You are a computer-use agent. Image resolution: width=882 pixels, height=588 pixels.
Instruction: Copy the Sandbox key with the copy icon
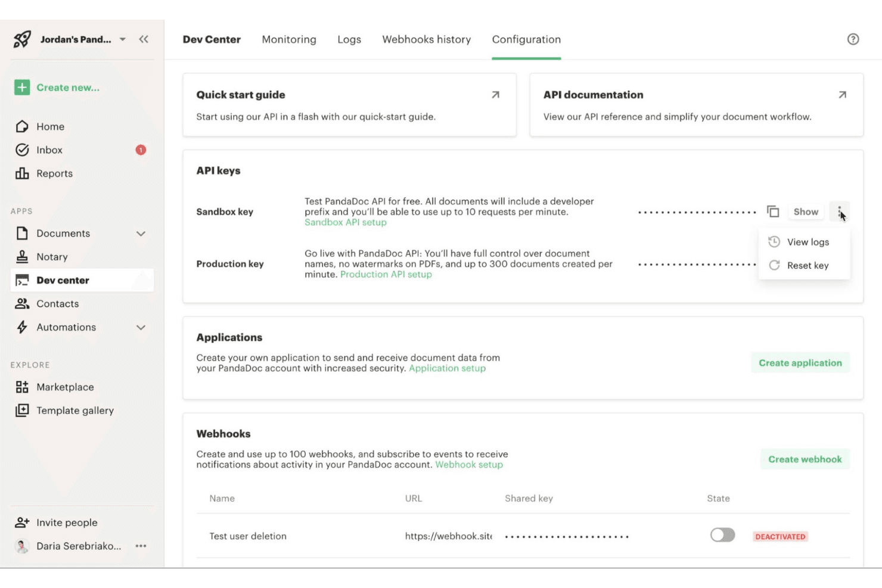[x=773, y=211]
